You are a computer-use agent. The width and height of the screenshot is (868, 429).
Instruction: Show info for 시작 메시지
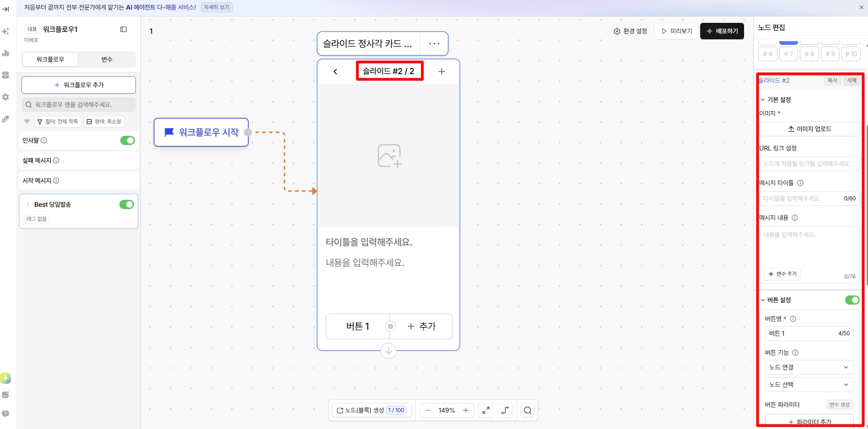coord(56,181)
